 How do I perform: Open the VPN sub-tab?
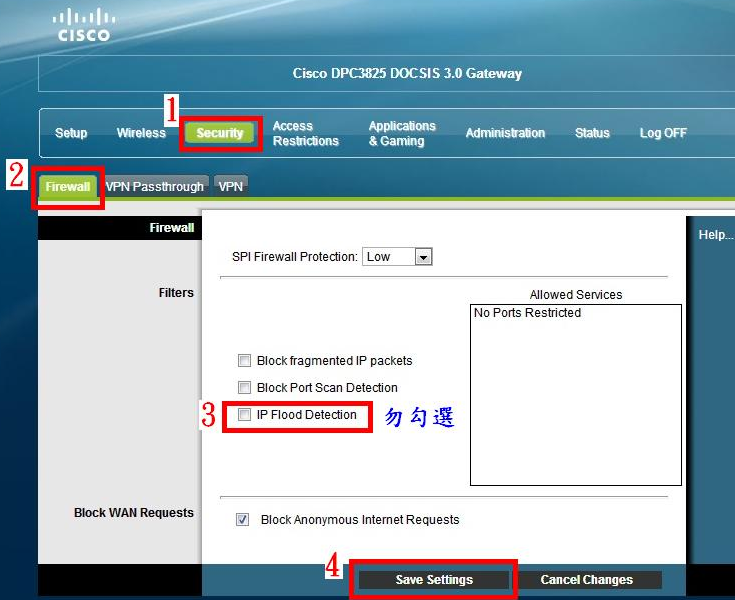pyautogui.click(x=231, y=187)
